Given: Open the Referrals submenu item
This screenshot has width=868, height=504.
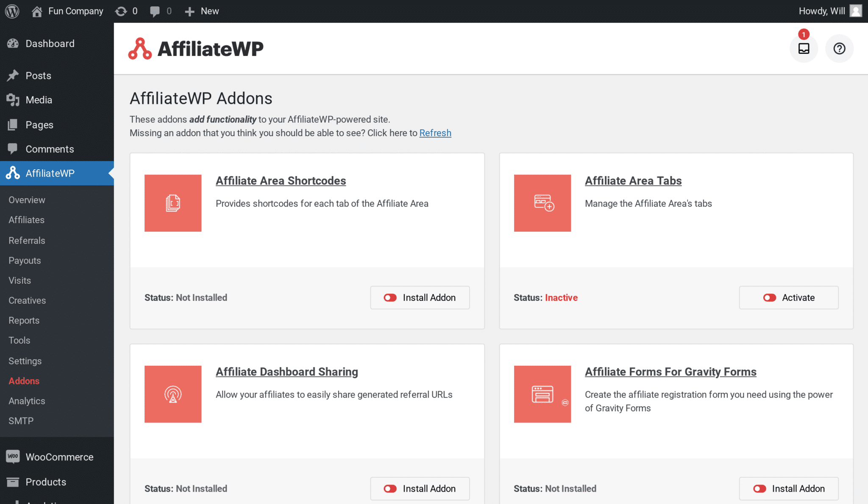Looking at the screenshot, I should [27, 241].
